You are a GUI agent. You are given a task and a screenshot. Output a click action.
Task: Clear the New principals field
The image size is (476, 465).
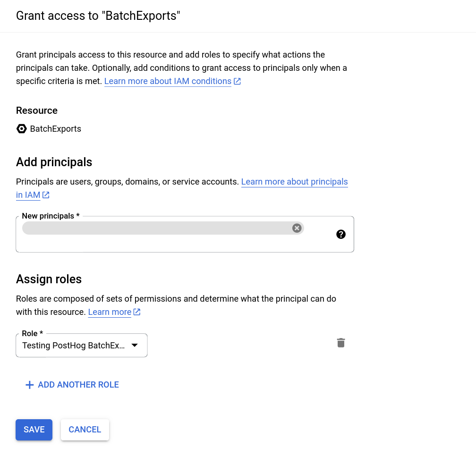pos(297,228)
